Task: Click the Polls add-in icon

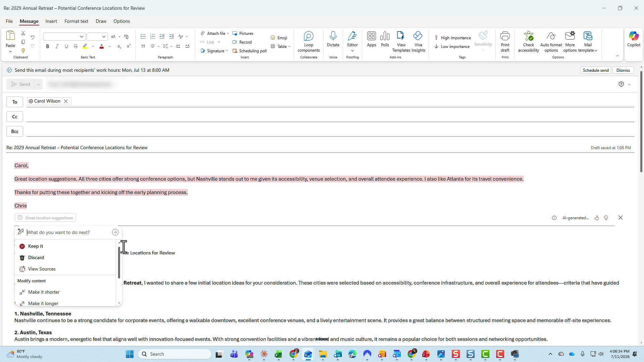Action: [x=385, y=39]
